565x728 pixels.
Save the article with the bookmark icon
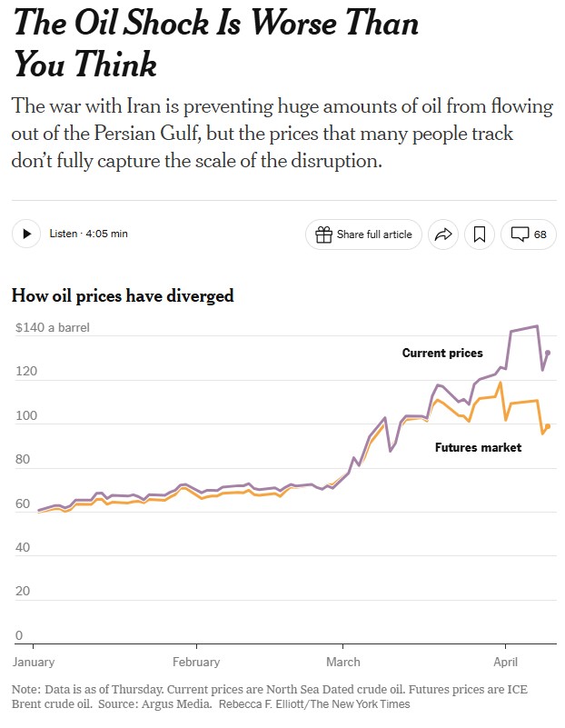coord(480,234)
